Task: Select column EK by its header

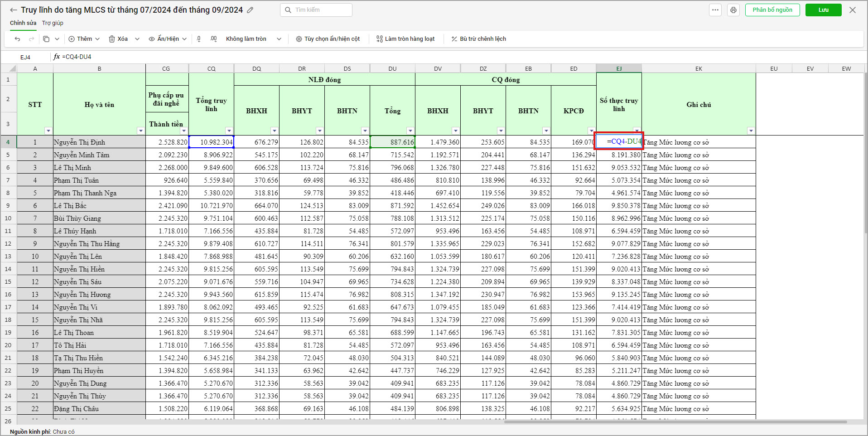Action: point(699,68)
